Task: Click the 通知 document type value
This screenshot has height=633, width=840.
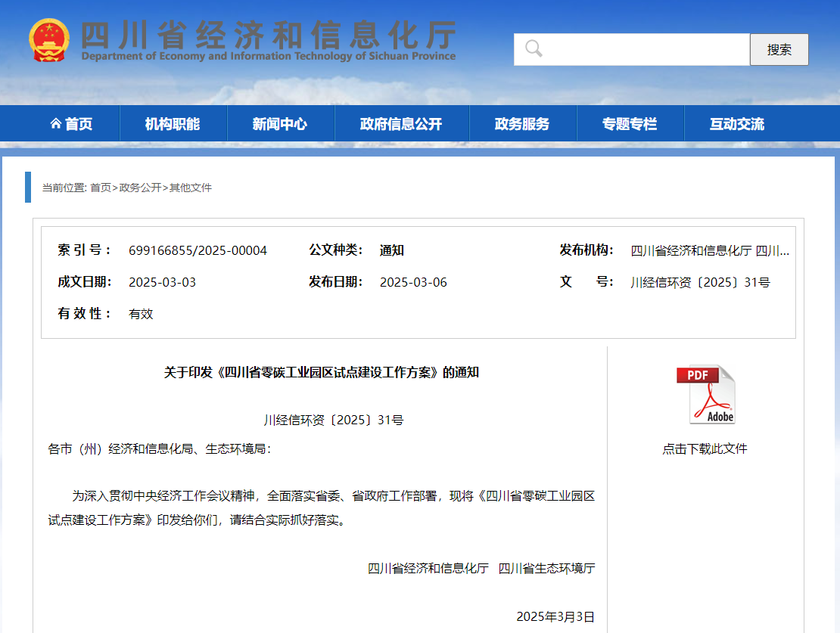Action: 391,250
